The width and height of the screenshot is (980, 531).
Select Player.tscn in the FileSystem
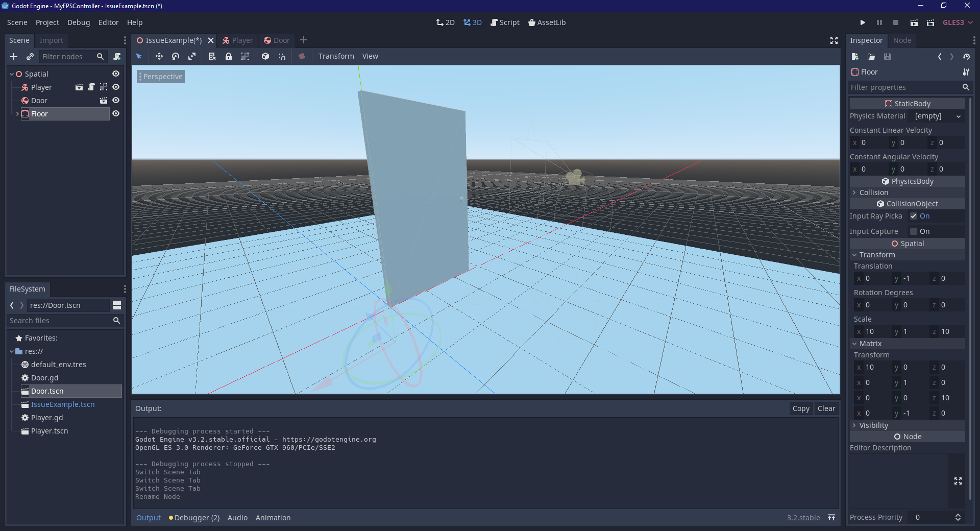click(x=50, y=431)
